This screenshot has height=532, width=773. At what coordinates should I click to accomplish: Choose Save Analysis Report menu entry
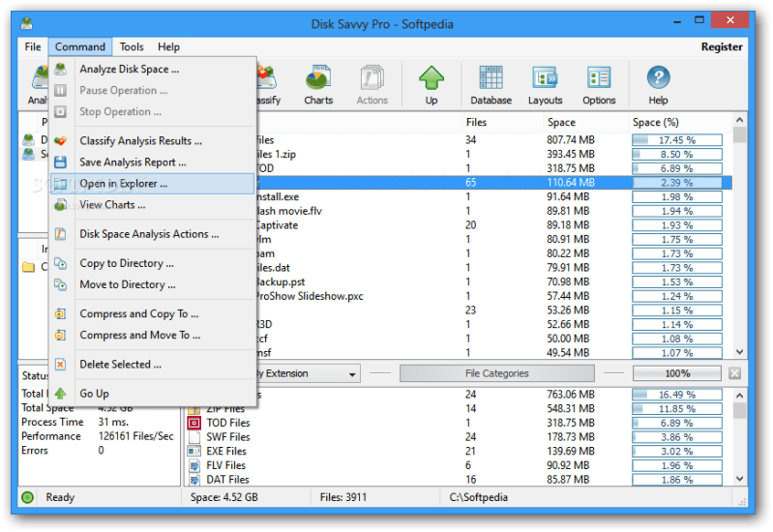point(152,163)
